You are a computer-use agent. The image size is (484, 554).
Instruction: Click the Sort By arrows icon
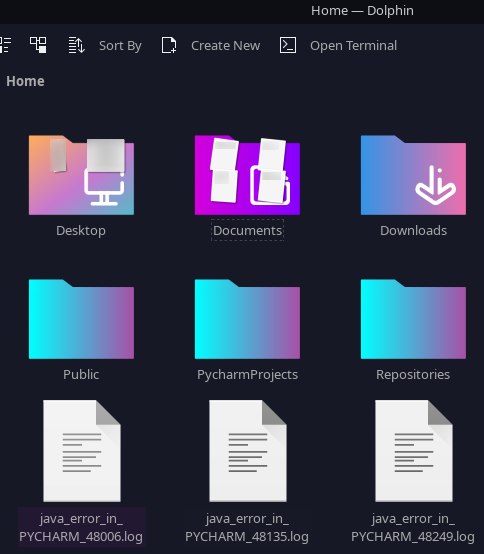[x=76, y=45]
